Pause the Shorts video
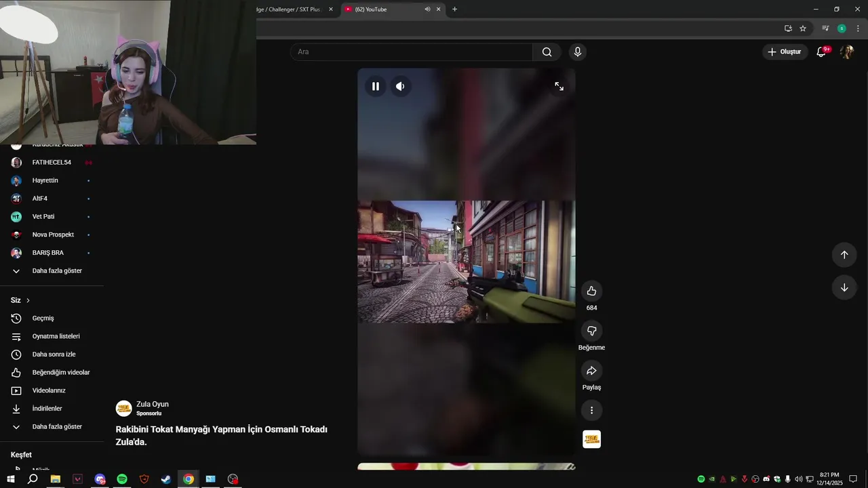The height and width of the screenshot is (488, 868). pyautogui.click(x=375, y=86)
